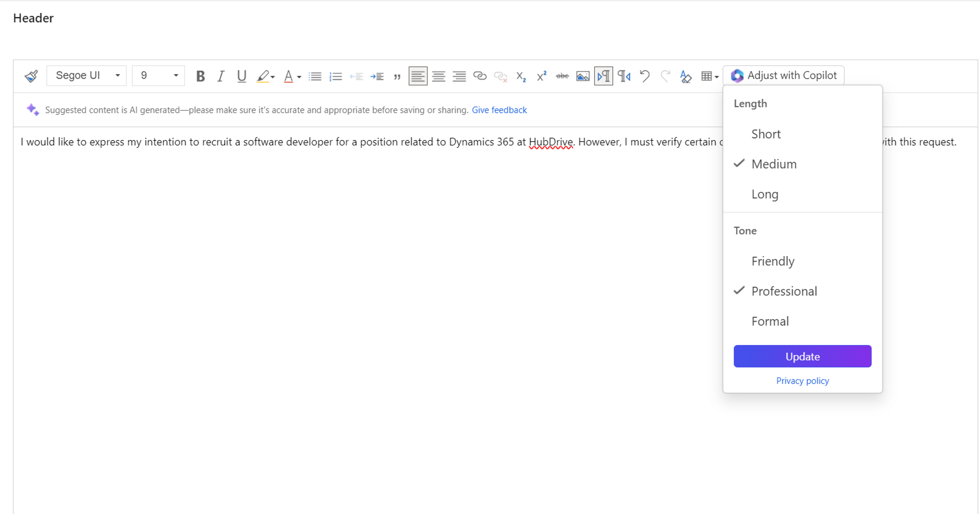The height and width of the screenshot is (514, 980).
Task: Open font color dropdown arrow
Action: 299,77
